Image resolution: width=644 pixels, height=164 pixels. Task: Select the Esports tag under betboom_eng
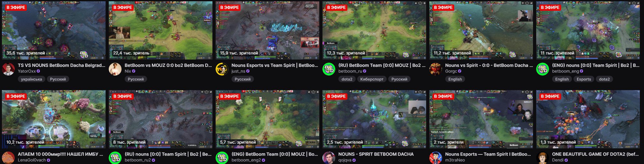point(584,79)
